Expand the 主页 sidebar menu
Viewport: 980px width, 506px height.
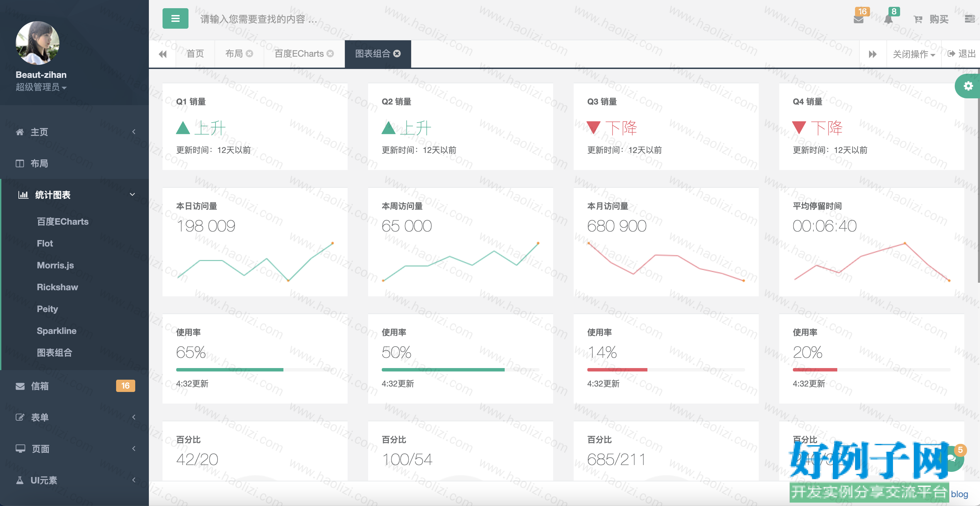(x=74, y=132)
